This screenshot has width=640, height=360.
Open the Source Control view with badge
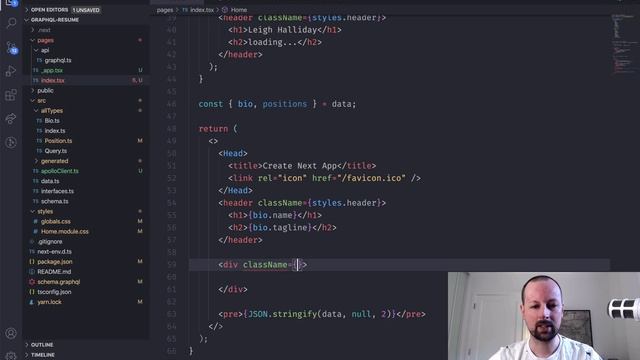coord(11,47)
